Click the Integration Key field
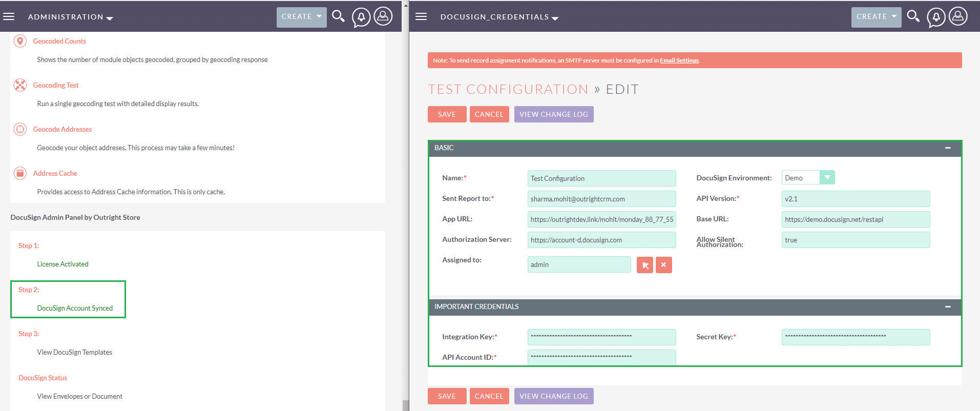 pos(601,337)
